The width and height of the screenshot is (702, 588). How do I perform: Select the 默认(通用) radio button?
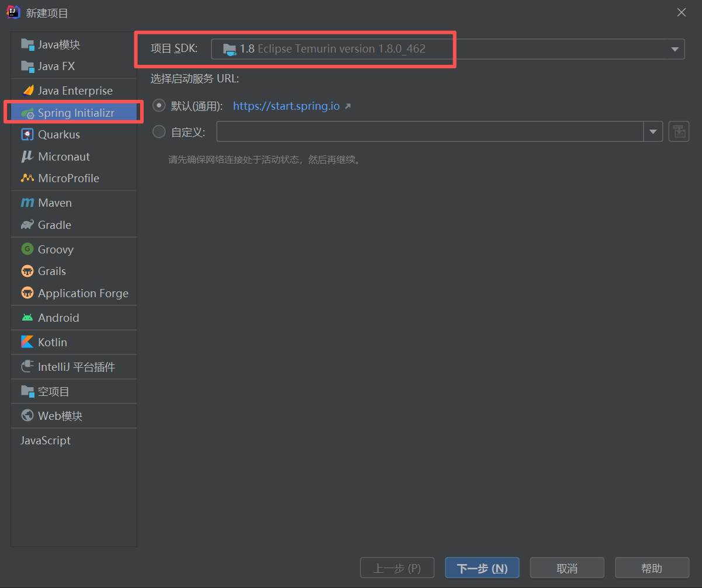(159, 106)
